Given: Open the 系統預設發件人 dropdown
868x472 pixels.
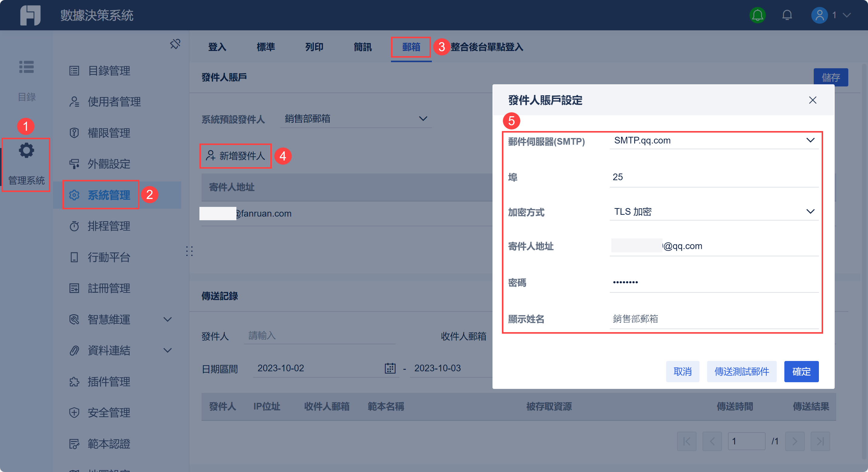Looking at the screenshot, I should (x=423, y=119).
